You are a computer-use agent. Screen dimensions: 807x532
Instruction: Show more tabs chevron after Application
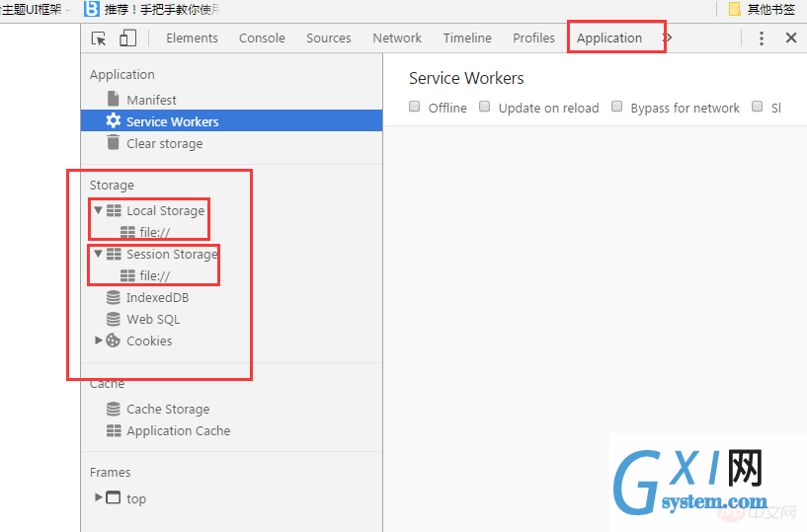click(668, 38)
